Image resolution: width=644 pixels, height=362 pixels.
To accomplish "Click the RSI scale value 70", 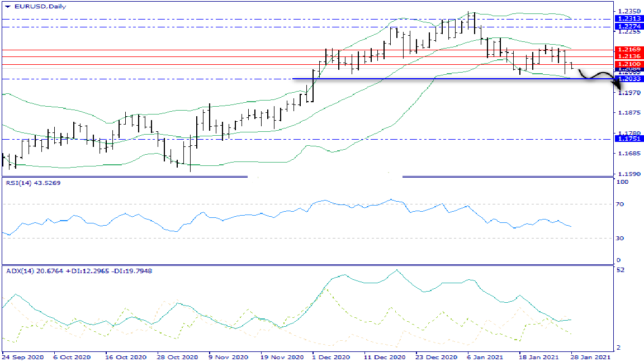I will (619, 204).
